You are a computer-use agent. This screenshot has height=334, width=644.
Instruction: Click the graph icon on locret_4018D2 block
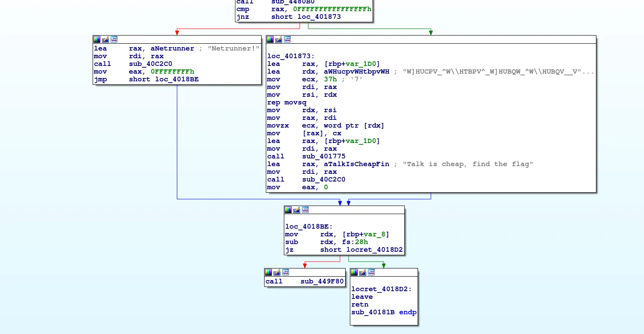click(x=371, y=272)
